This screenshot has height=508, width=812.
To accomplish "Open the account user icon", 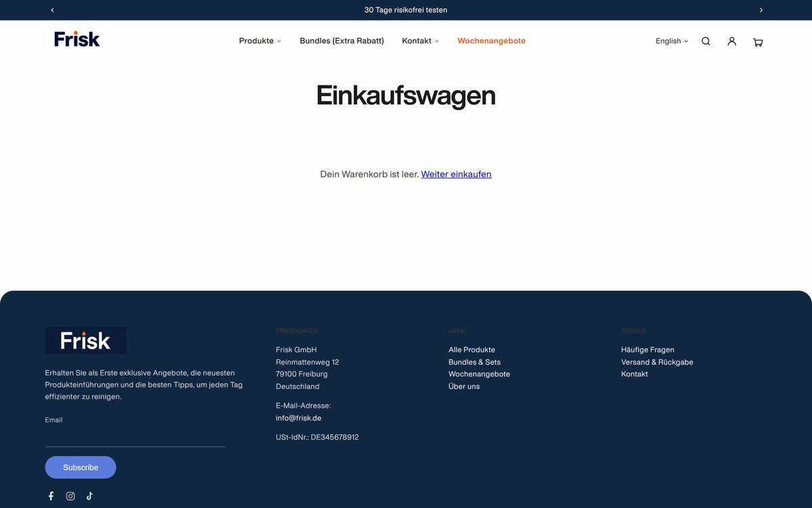I will point(731,41).
